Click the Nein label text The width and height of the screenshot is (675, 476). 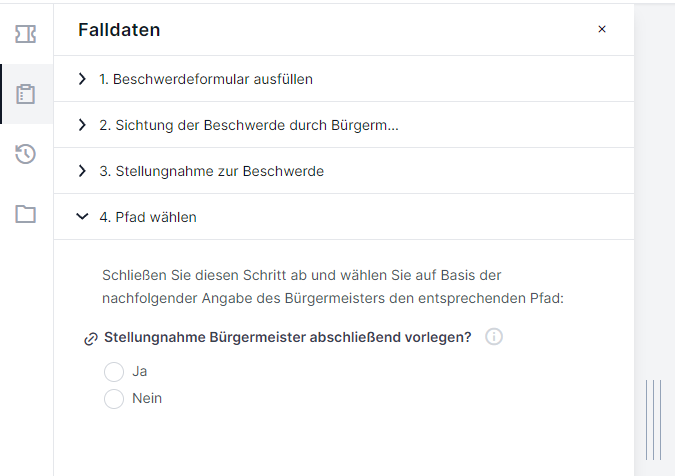(147, 398)
